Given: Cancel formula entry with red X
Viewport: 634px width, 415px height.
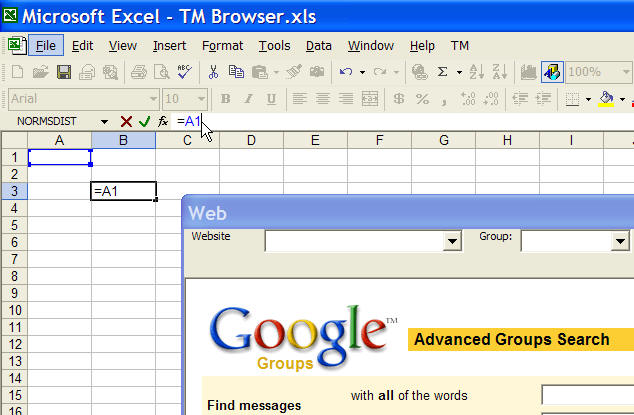Looking at the screenshot, I should click(126, 121).
